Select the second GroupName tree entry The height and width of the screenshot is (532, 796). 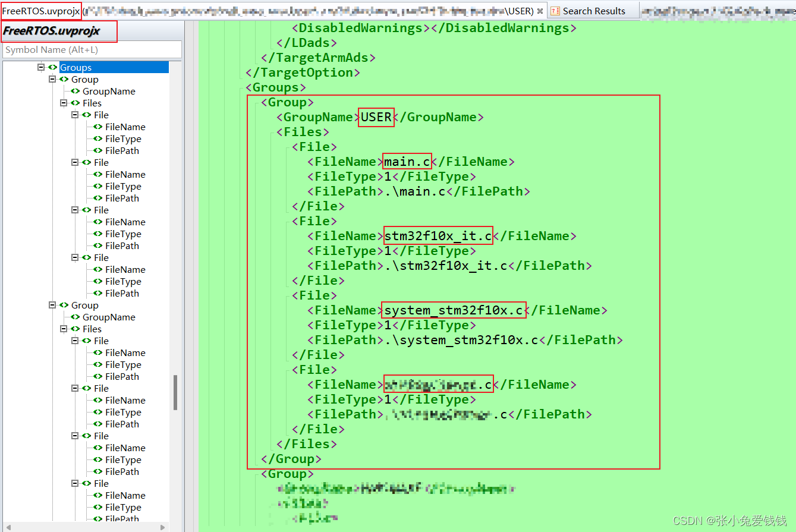(109, 317)
